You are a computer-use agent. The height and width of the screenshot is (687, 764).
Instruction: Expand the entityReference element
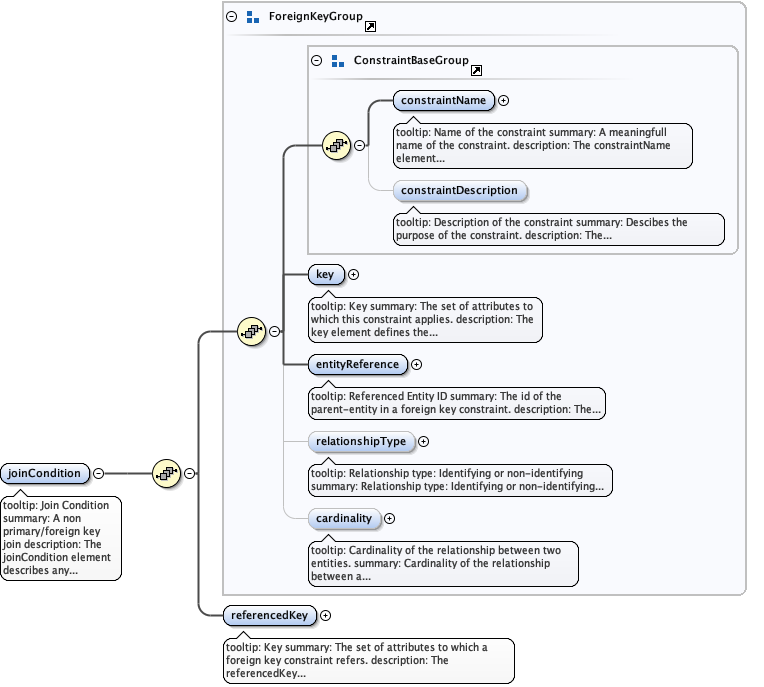(417, 365)
